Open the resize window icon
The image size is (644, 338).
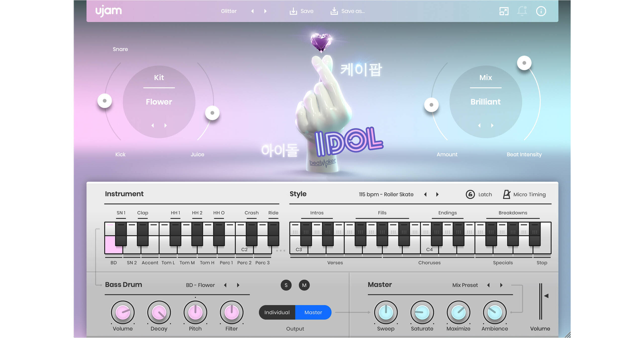(505, 11)
